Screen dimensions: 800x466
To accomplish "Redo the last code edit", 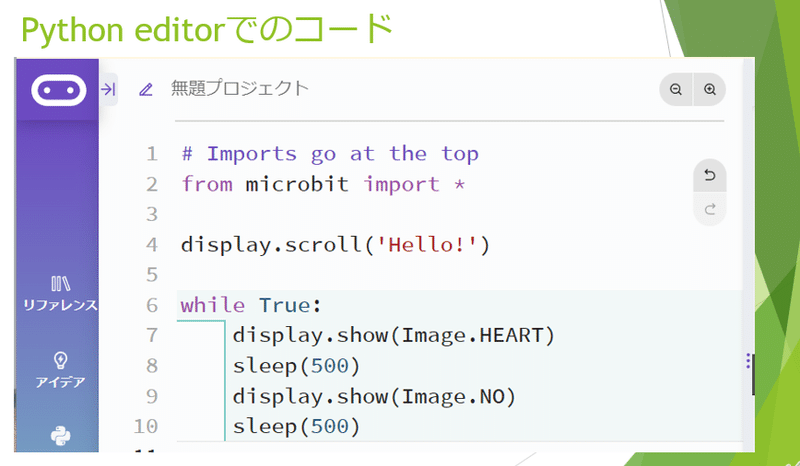I will pos(710,209).
